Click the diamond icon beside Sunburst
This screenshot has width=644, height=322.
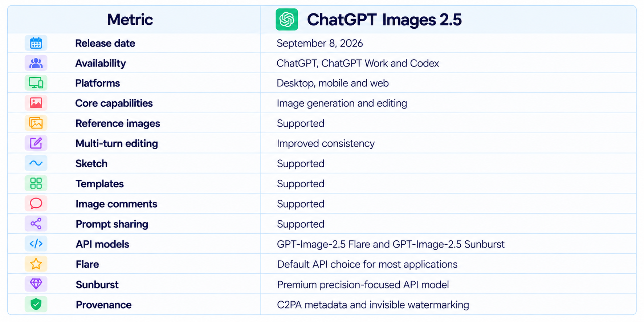tap(36, 284)
